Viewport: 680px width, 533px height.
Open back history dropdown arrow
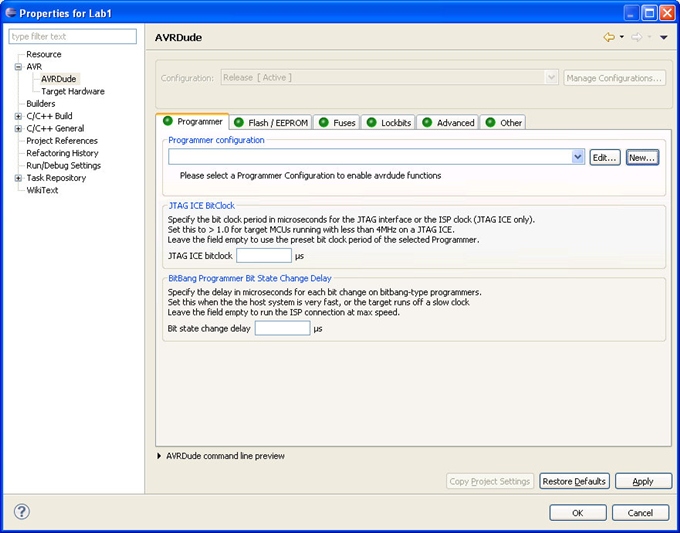[x=621, y=38]
